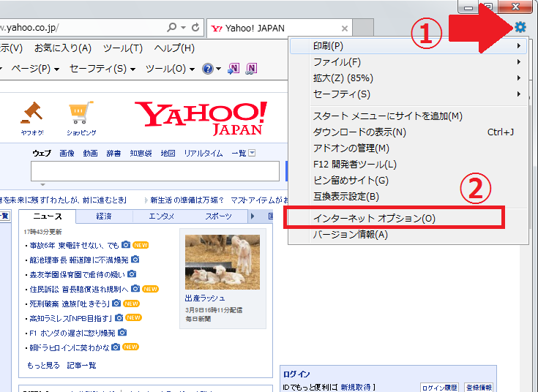Show more news tabs arrow

click(x=253, y=216)
